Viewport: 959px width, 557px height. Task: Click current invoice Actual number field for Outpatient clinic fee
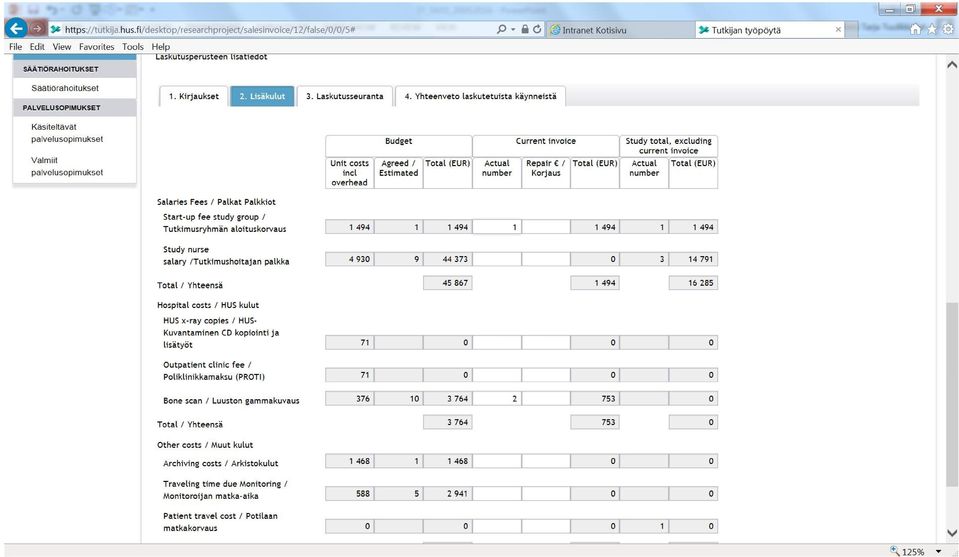pos(497,375)
